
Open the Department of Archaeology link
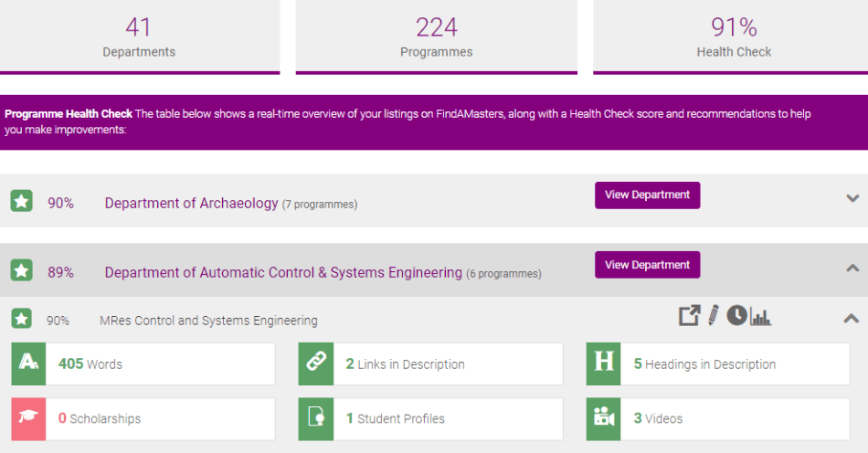click(191, 203)
